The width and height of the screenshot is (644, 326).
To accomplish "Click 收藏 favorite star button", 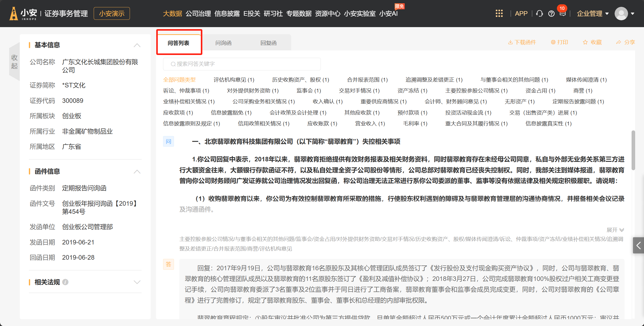I will click(592, 42).
